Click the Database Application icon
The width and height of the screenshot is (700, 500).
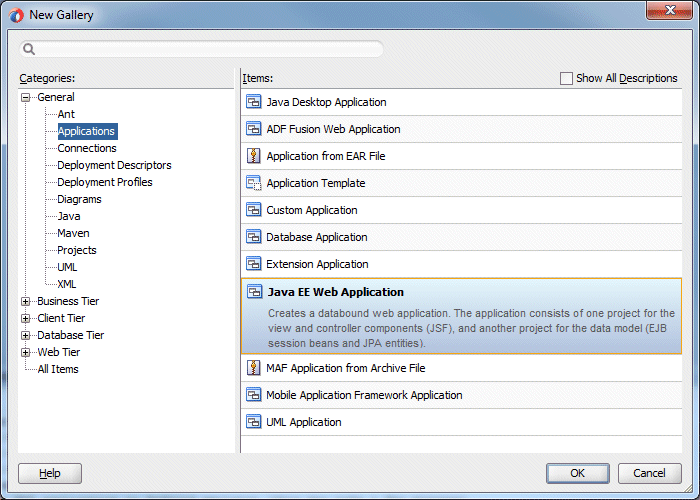(x=254, y=237)
